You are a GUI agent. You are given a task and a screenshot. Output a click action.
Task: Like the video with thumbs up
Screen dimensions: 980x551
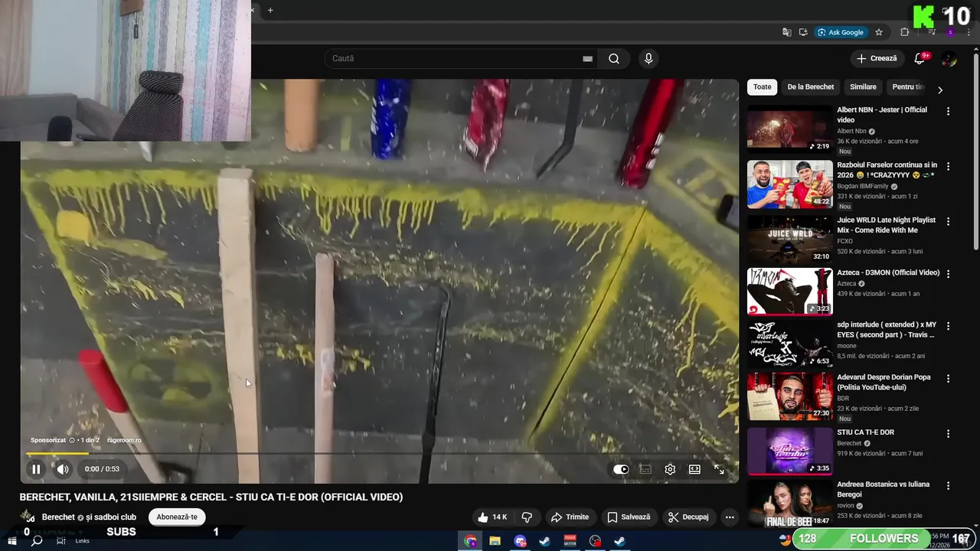(x=492, y=517)
